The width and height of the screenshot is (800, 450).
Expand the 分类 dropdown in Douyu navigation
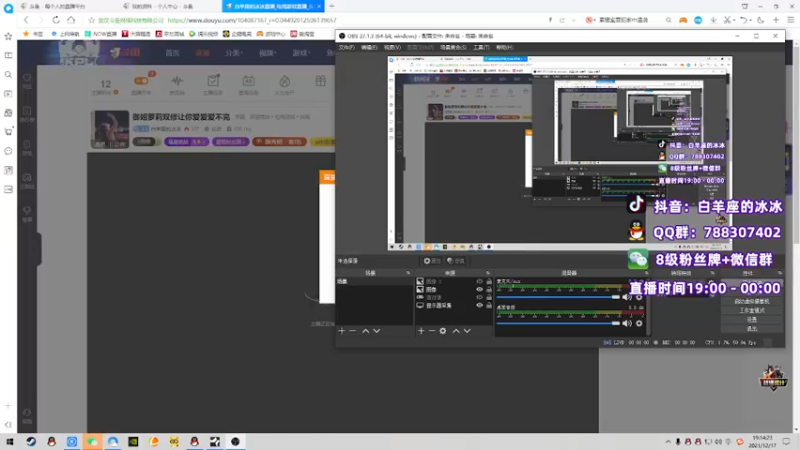[234, 53]
